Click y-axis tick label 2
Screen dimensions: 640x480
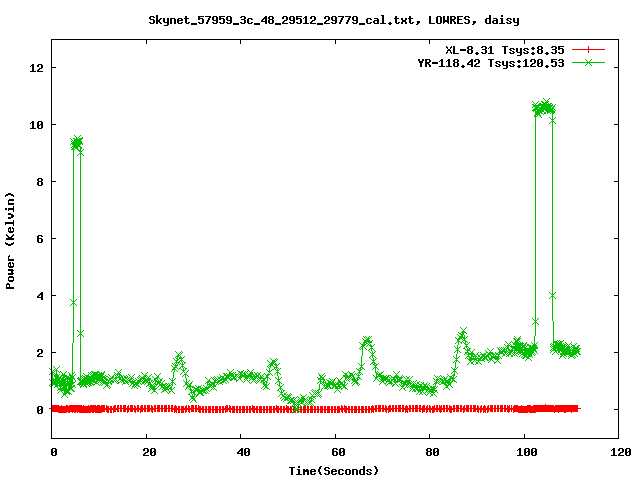pyautogui.click(x=40, y=353)
